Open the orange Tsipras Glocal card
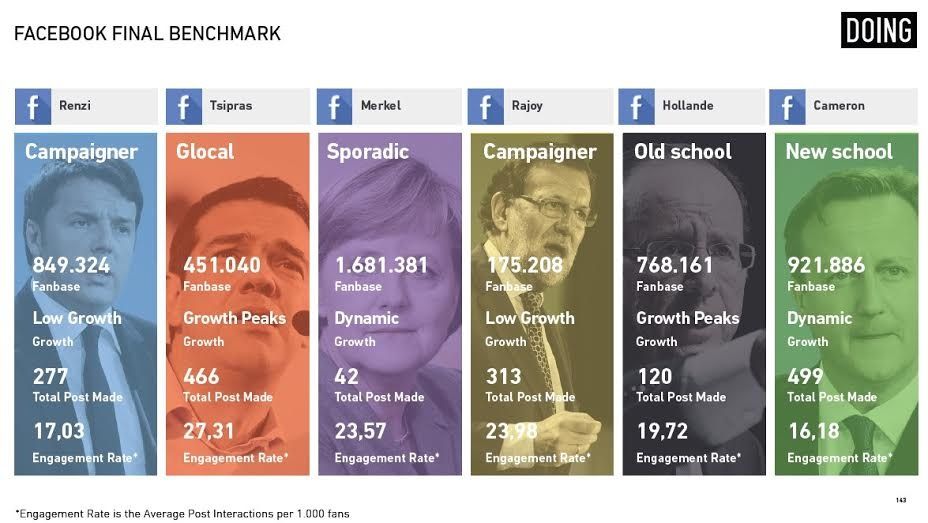The width and height of the screenshot is (928, 523). [x=237, y=304]
